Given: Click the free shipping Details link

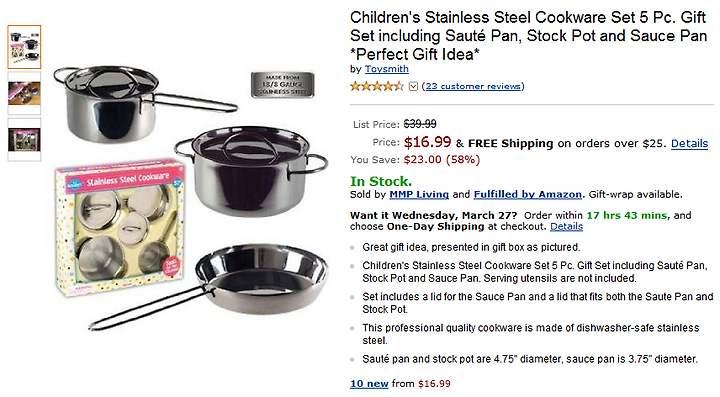Looking at the screenshot, I should 690,144.
